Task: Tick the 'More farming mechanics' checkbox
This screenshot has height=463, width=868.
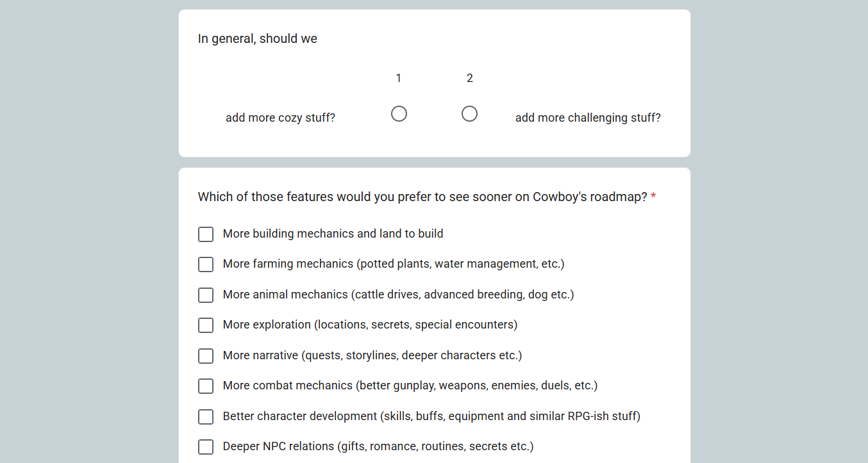Action: pos(206,264)
